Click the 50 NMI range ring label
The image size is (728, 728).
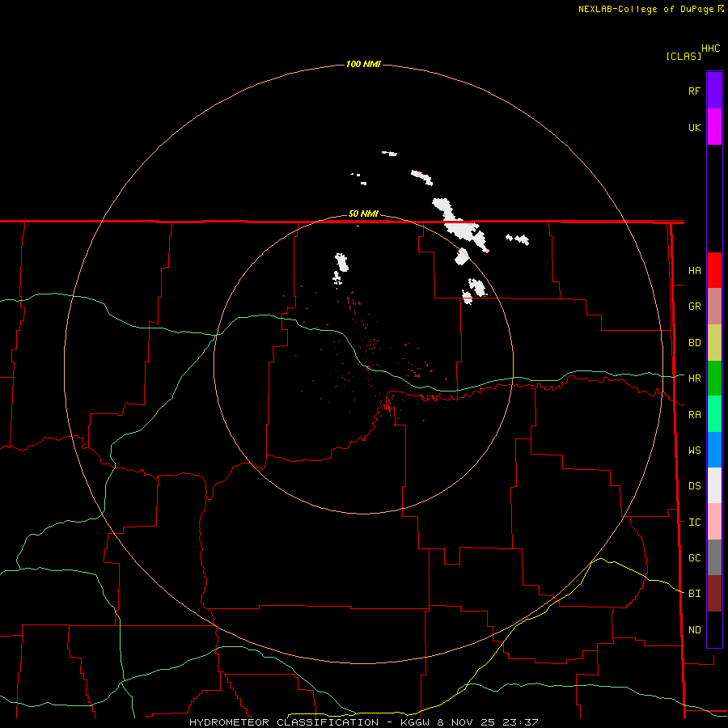coord(363,214)
